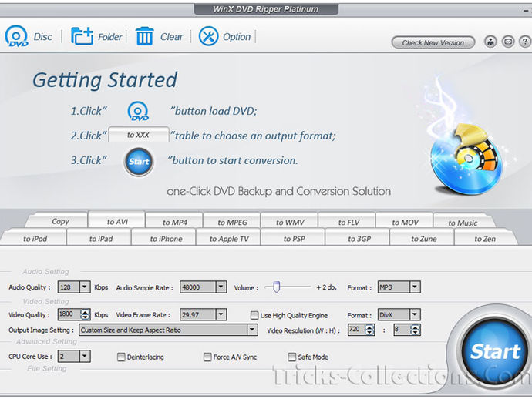Open the to MPEG tab
The height and width of the screenshot is (399, 532).
(x=232, y=222)
